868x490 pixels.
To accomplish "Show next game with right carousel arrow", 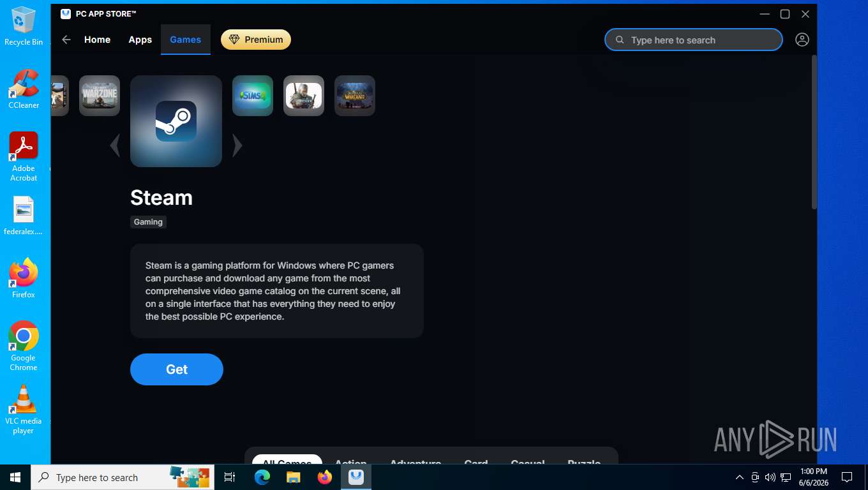I will 237,145.
